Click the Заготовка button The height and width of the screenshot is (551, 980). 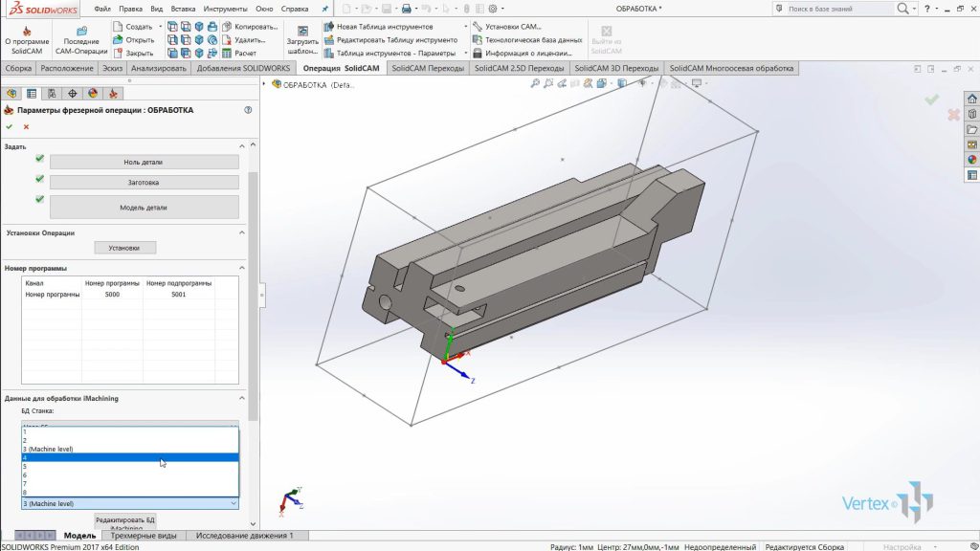click(x=144, y=183)
